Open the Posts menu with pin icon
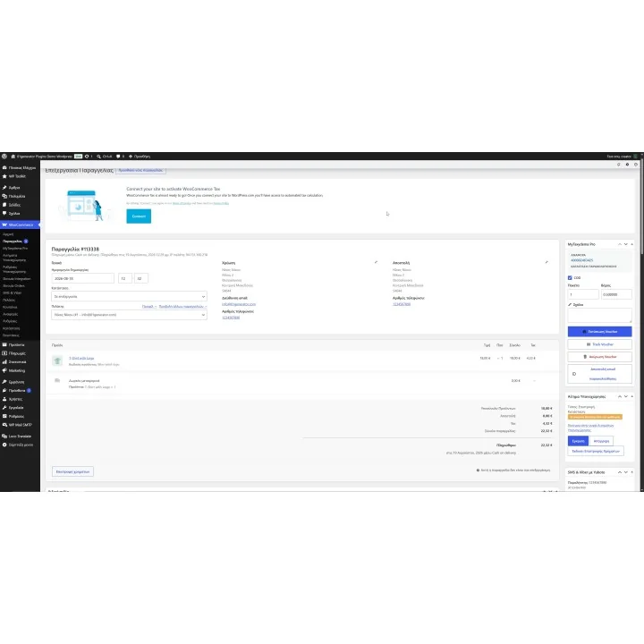 pos(4,187)
